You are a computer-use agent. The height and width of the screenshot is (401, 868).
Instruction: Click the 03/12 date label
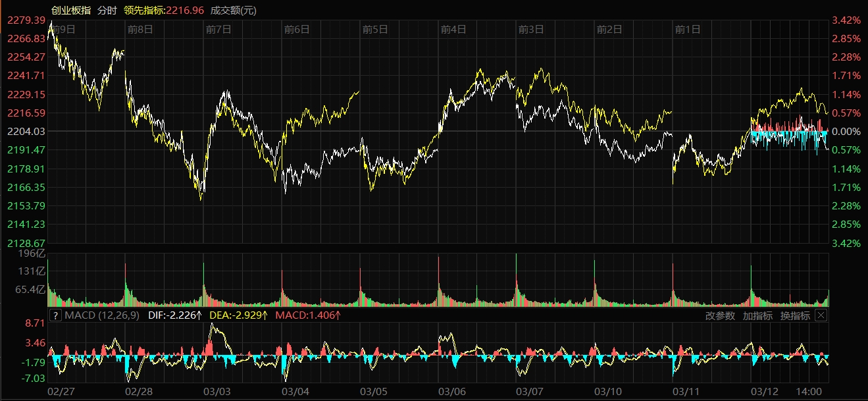pos(765,391)
